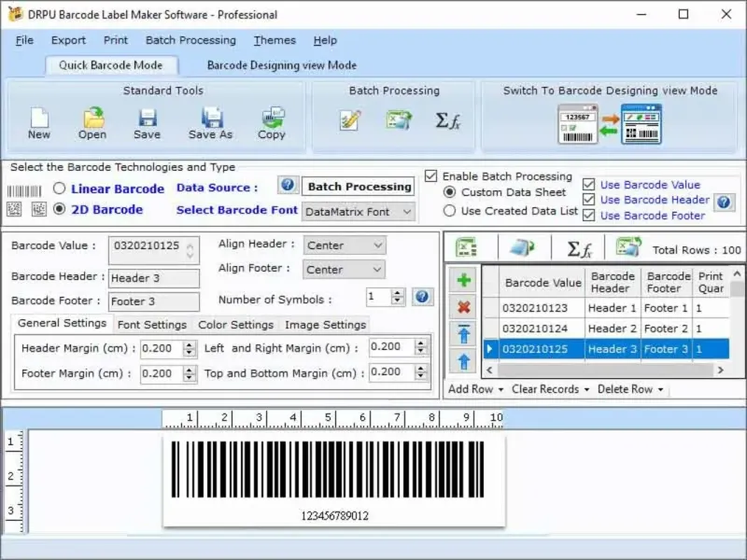Adjust Number of Symbols spinner arrows
747x560 pixels.
(x=398, y=297)
